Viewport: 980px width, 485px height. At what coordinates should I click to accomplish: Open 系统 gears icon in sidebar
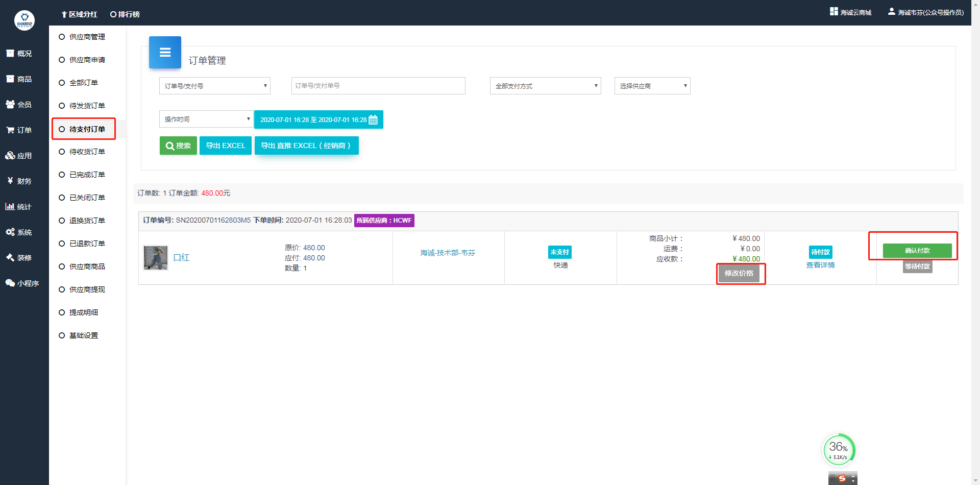10,232
